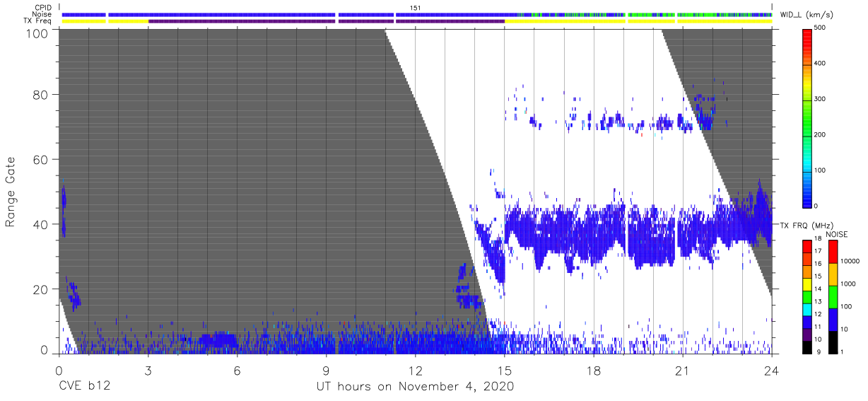Click the '18' hour tick on the time axis
The image size is (868, 401).
click(x=594, y=370)
